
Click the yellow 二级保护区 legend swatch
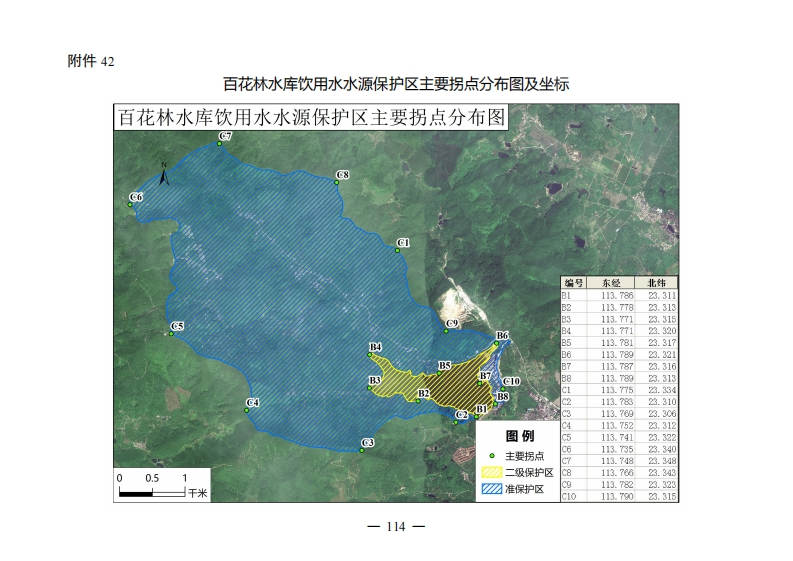tap(491, 472)
